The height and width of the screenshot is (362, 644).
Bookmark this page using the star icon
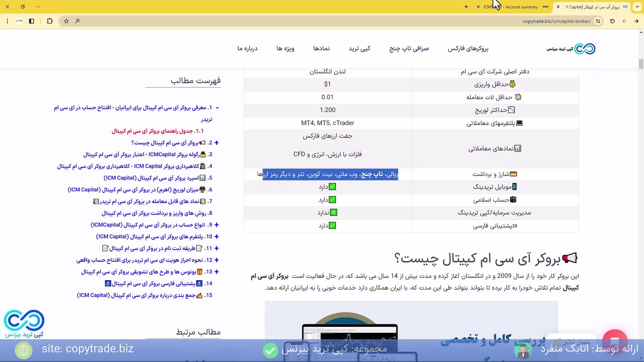click(x=66, y=21)
